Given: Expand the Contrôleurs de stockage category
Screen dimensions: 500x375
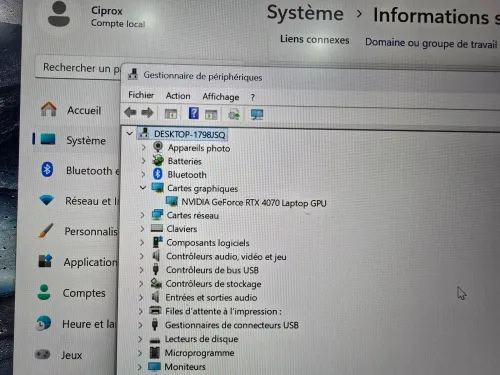Looking at the screenshot, I should click(x=141, y=283).
